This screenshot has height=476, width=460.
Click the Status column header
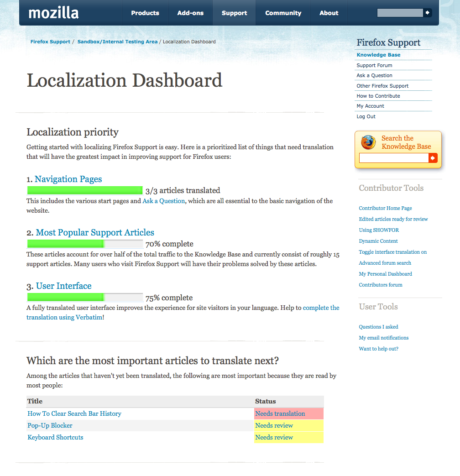point(266,401)
